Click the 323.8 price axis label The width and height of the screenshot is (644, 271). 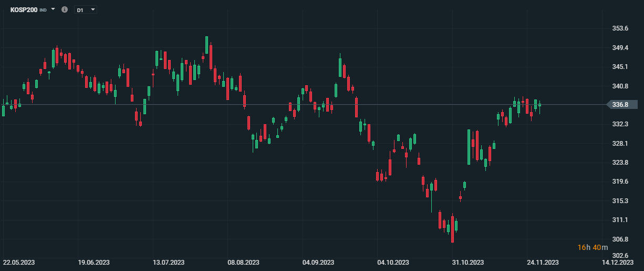pyautogui.click(x=620, y=163)
